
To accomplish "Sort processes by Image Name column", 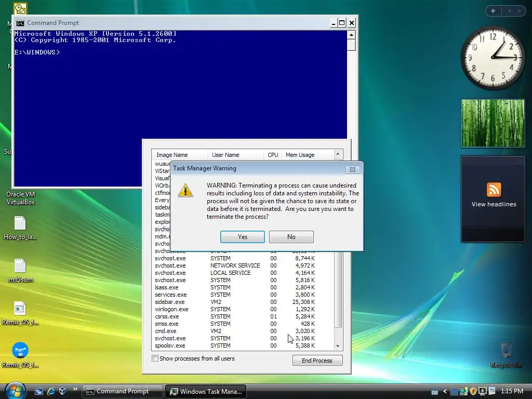I will [179, 155].
